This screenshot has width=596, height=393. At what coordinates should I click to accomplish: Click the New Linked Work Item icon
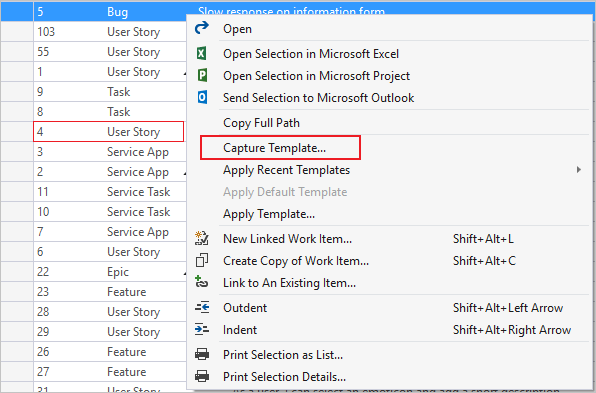click(202, 238)
